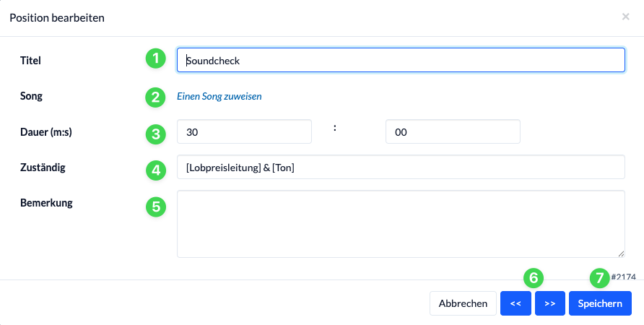Click the green number 5 badge
The height and width of the screenshot is (325, 644).
click(156, 207)
